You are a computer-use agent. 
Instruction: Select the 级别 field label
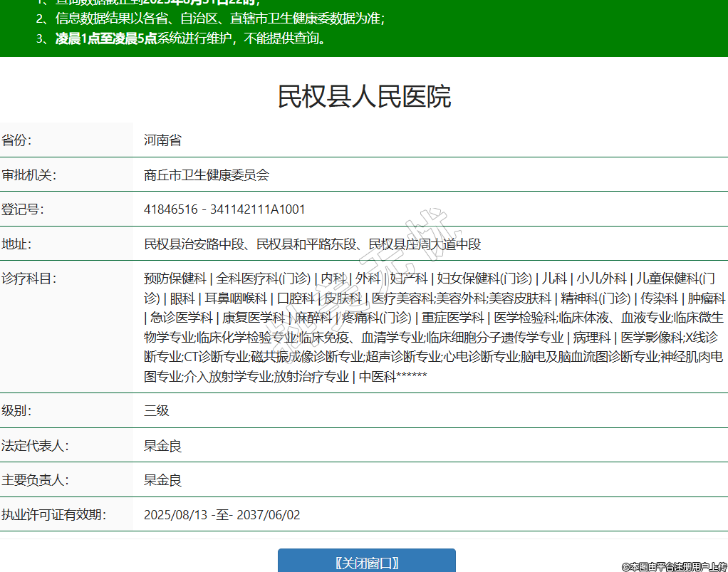[16, 411]
